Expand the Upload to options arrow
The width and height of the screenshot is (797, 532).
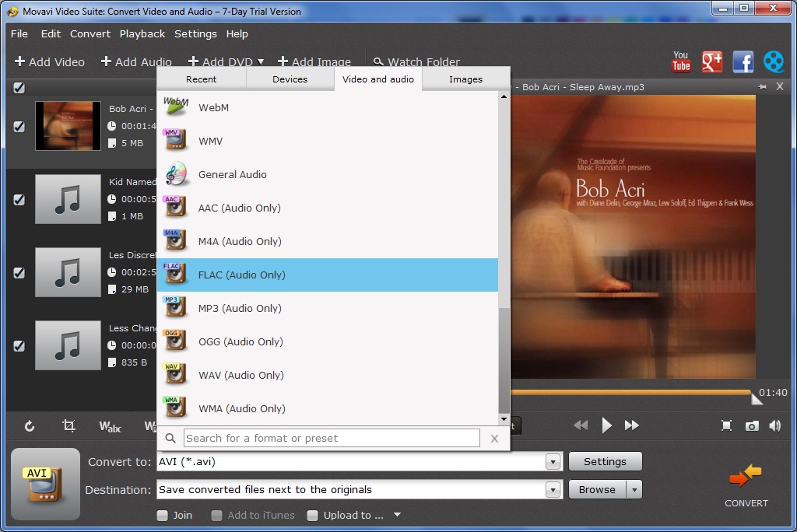click(x=398, y=515)
